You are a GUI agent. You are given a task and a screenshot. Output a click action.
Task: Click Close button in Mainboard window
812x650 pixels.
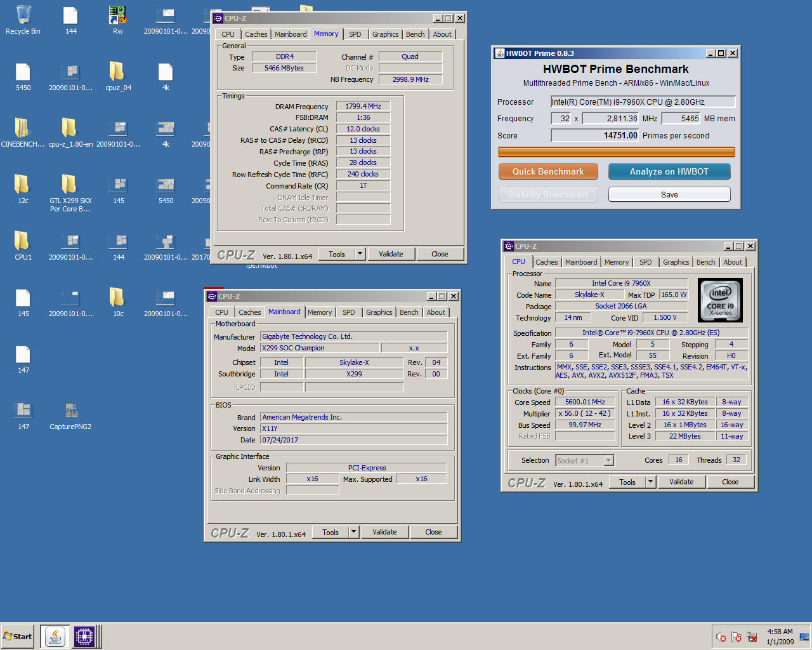pyautogui.click(x=433, y=532)
